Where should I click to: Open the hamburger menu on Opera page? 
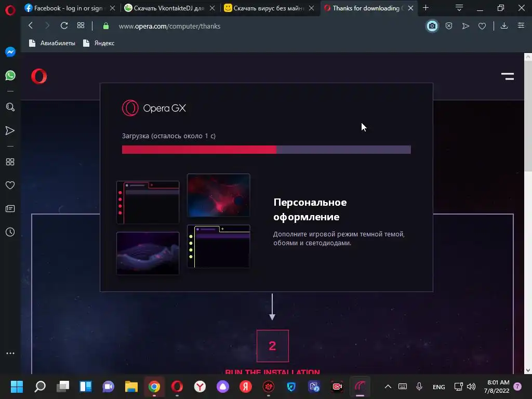[x=508, y=76]
